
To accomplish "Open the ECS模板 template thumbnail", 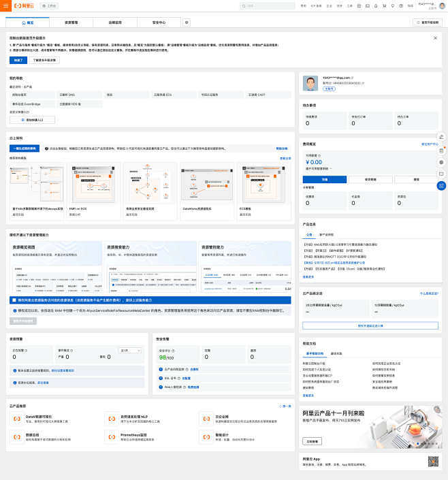I will tap(263, 185).
